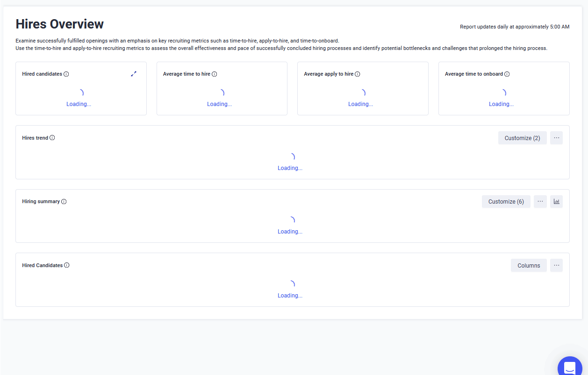Image resolution: width=588 pixels, height=375 pixels.
Task: Click info icon next to Average time to hire
Action: [x=215, y=74]
